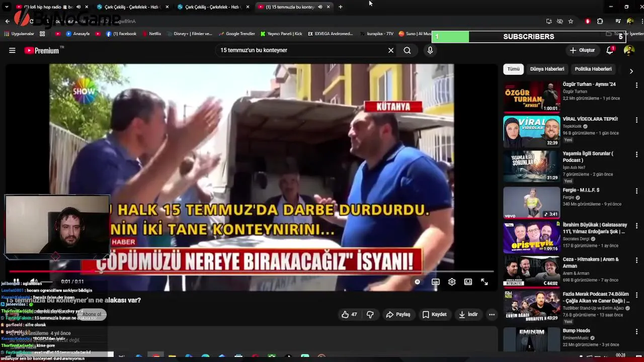Screen dimensions: 644x362
Task: Open VİRAL VİDEOLARA TEPKİ! video title
Action: pyautogui.click(x=590, y=119)
